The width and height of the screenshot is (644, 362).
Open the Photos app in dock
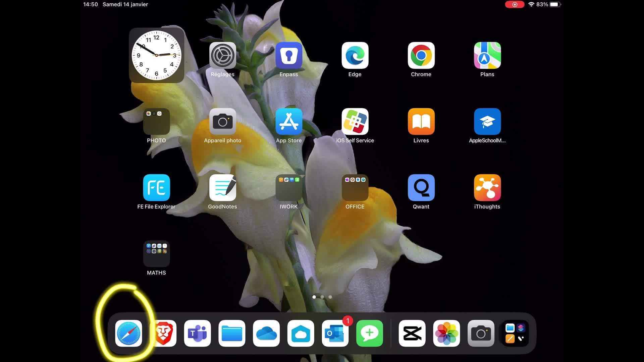tap(446, 333)
